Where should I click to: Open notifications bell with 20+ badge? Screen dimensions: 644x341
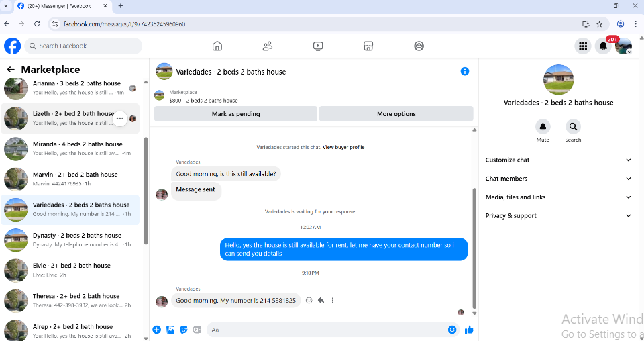603,46
